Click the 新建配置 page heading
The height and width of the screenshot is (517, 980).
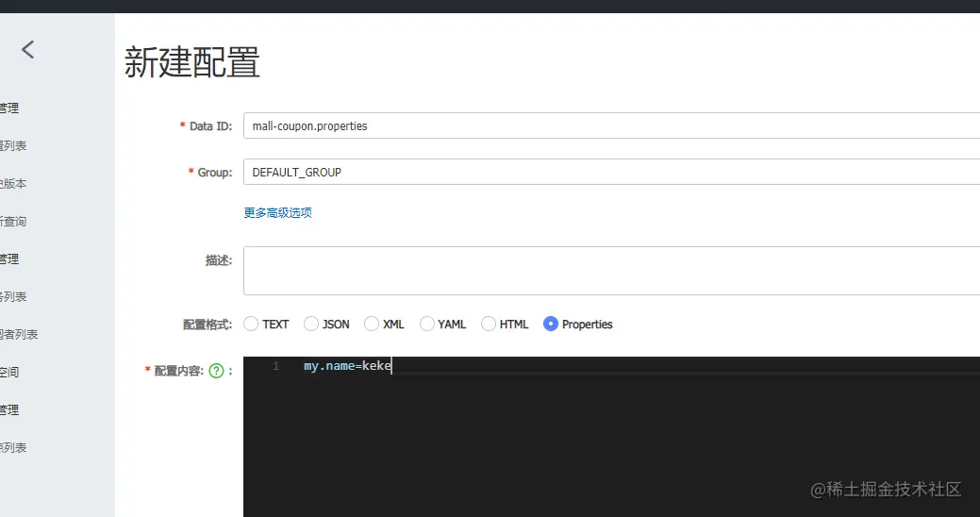point(191,62)
